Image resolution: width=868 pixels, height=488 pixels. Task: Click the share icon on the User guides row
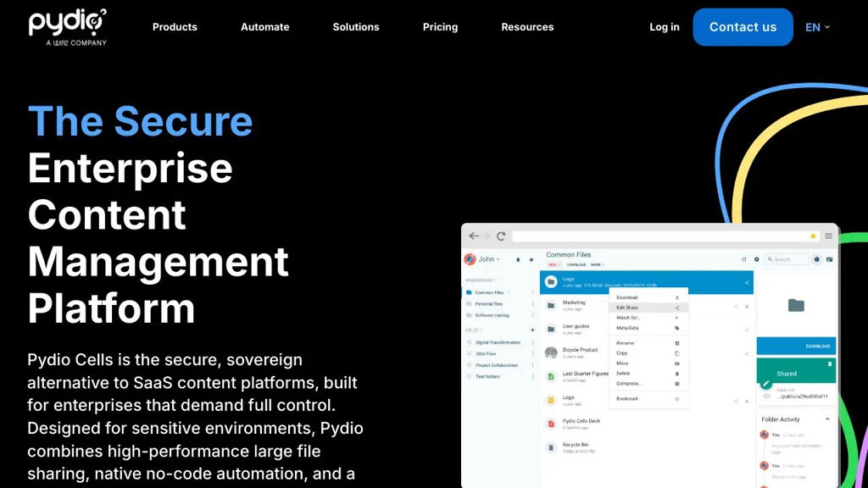(747, 330)
